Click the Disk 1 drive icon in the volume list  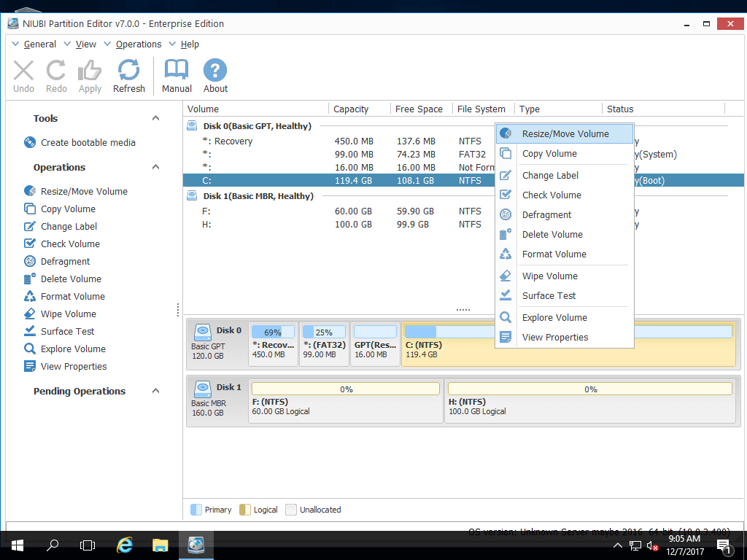click(x=192, y=195)
